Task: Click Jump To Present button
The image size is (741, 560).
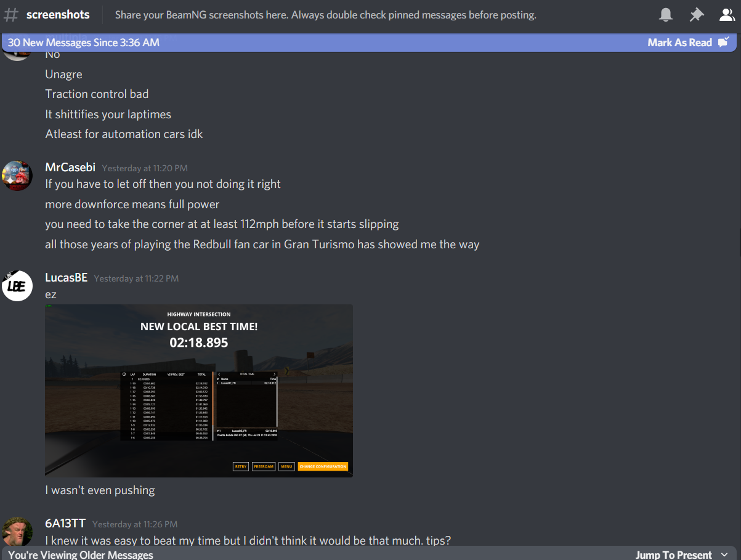Action: 673,554
